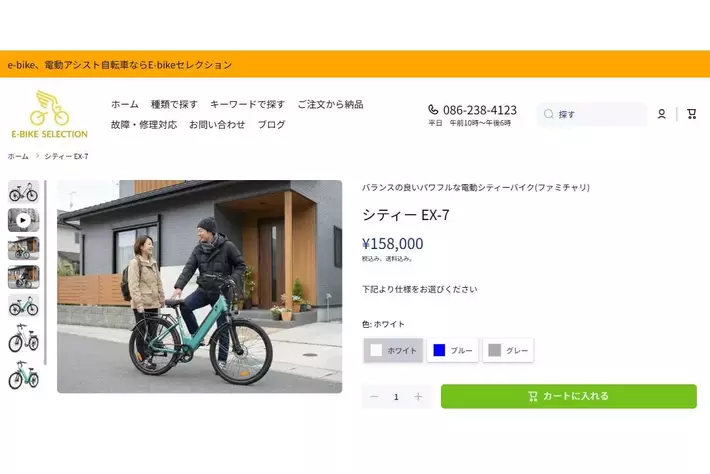Click the blue color swatch square
This screenshot has height=474, width=710.
[439, 350]
